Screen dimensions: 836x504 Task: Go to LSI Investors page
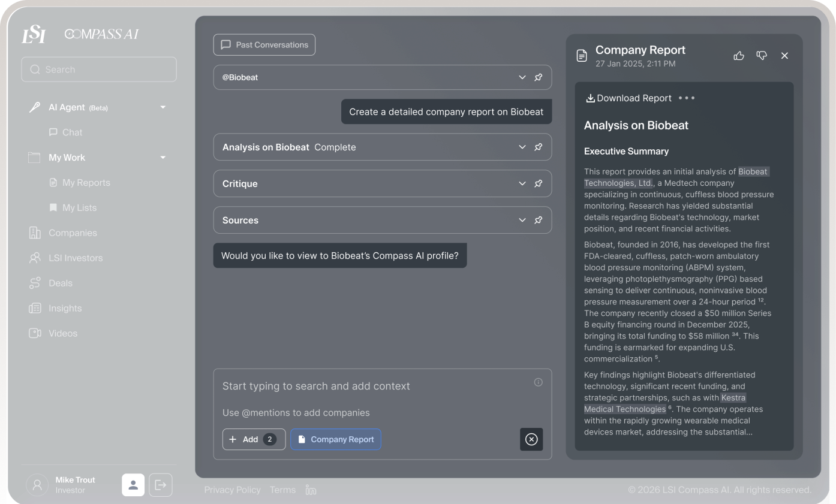(x=75, y=258)
